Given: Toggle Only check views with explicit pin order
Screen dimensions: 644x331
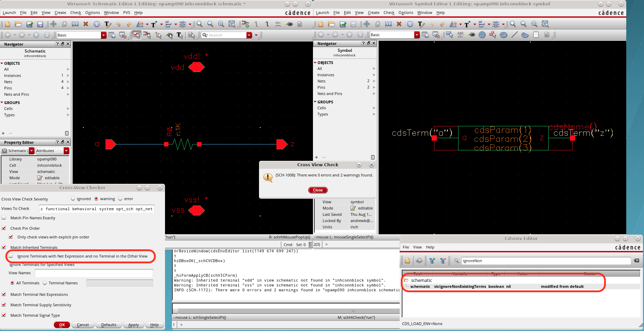Looking at the screenshot, I should 11,237.
